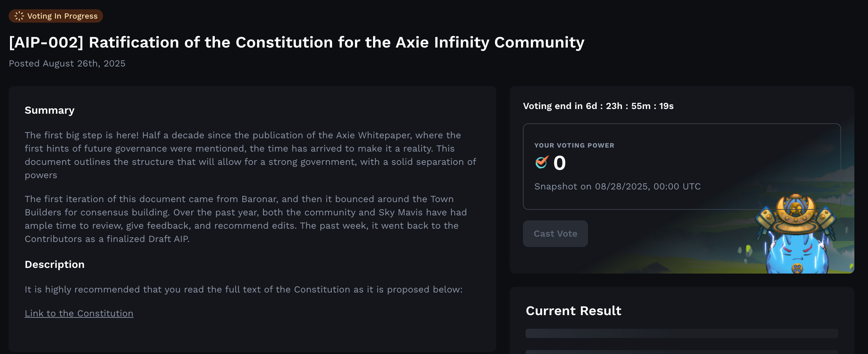Click the Posted August 26th, 2025 date
Screen dimensions: 868x354
click(67, 63)
